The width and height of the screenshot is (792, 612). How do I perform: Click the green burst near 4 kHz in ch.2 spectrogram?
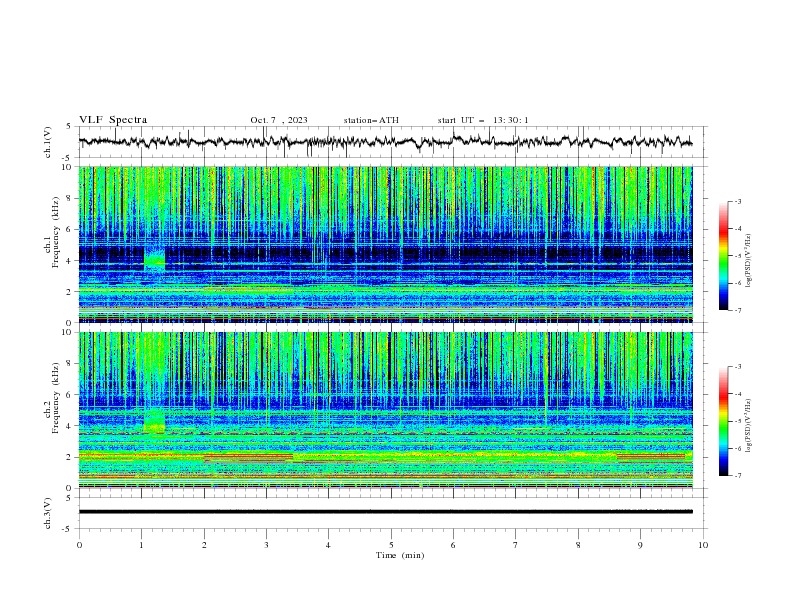coord(155,421)
